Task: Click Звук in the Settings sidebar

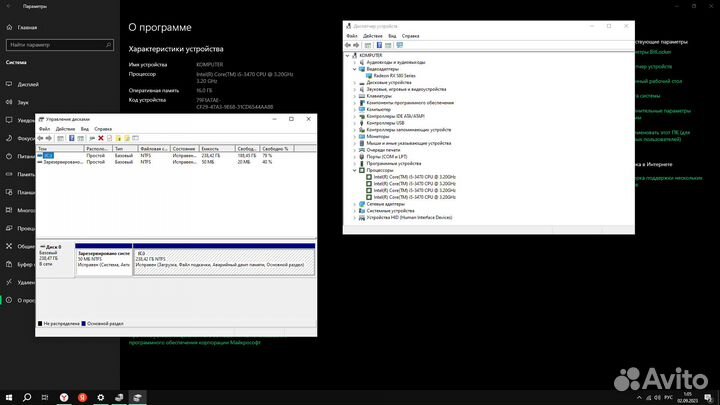Action: coord(23,102)
